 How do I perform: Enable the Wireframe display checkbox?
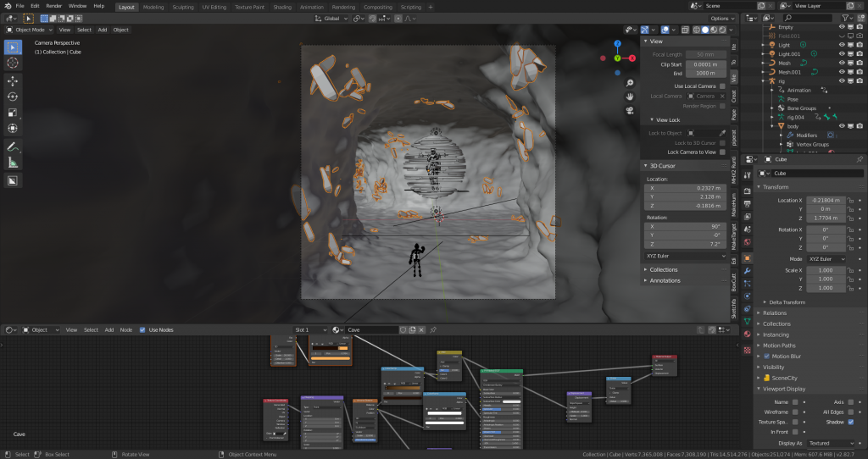pos(795,412)
